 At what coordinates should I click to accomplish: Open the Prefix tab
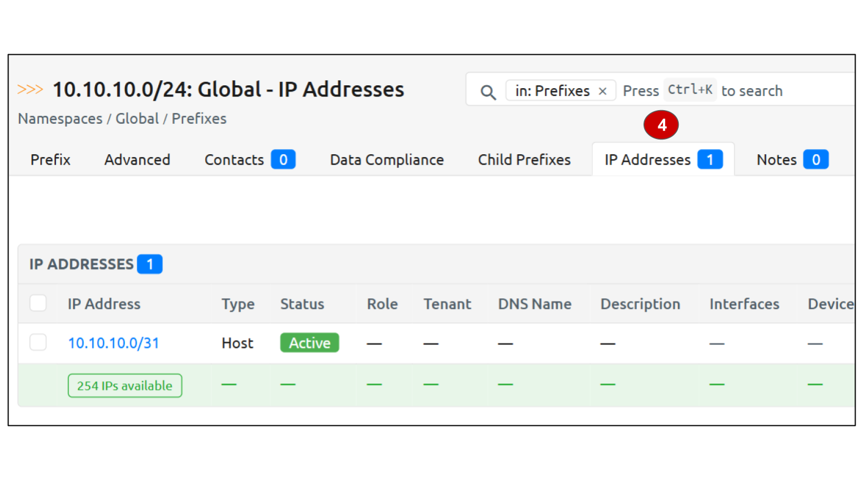click(x=50, y=160)
